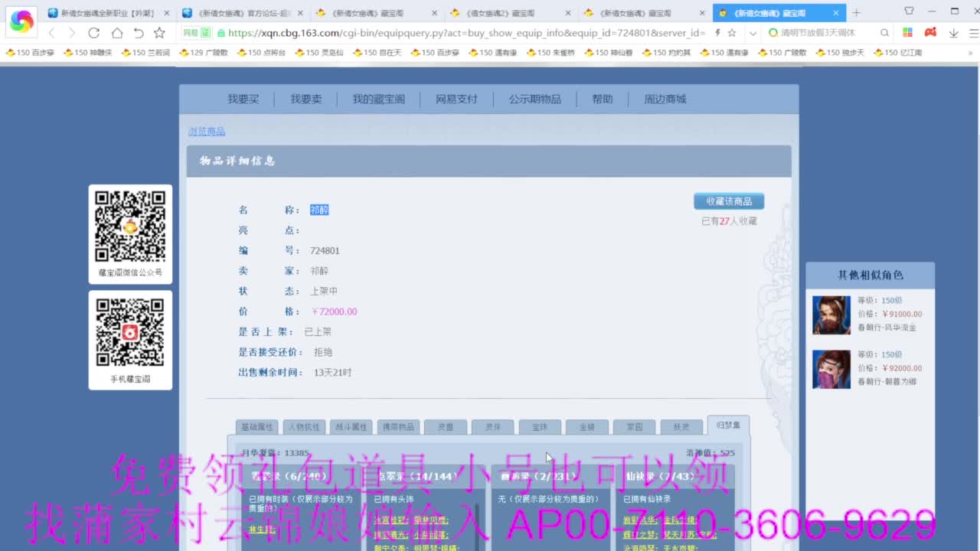Switch to the 战斗属性 tab
The image size is (980, 551).
(x=351, y=427)
